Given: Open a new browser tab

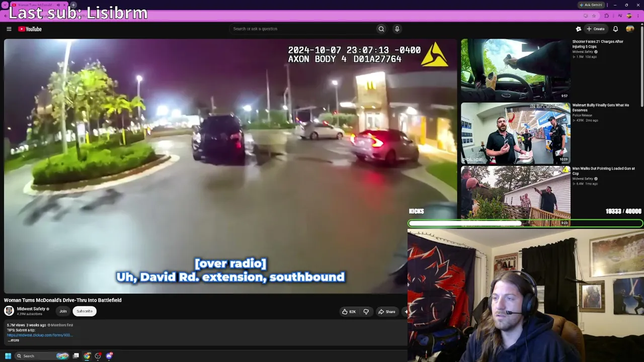Looking at the screenshot, I should (73, 5).
